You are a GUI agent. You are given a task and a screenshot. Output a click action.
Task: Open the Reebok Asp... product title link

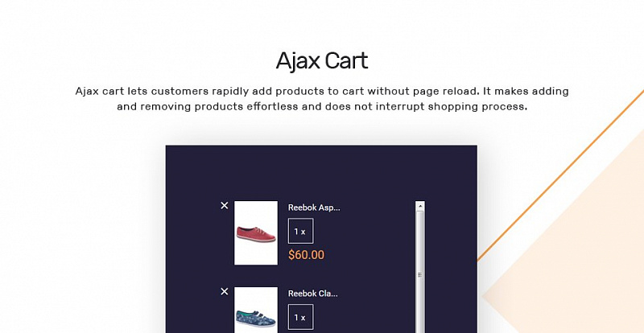pyautogui.click(x=314, y=208)
